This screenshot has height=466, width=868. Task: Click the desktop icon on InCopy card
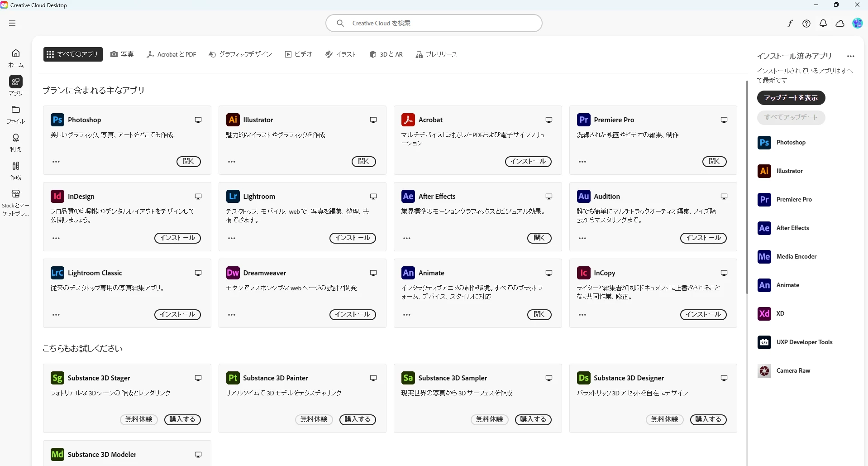click(x=724, y=273)
